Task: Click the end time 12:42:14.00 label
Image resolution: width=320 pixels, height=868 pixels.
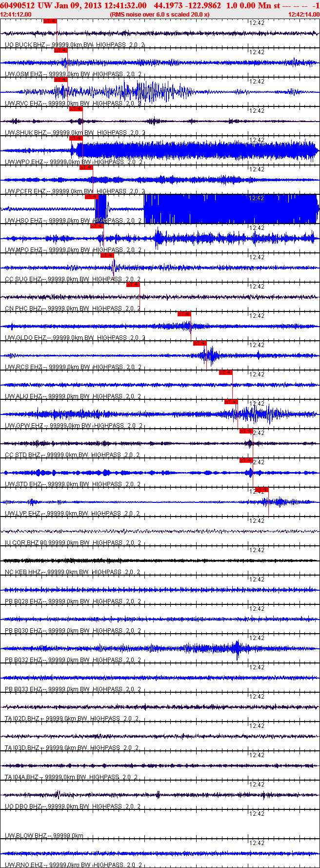Action: point(304,15)
